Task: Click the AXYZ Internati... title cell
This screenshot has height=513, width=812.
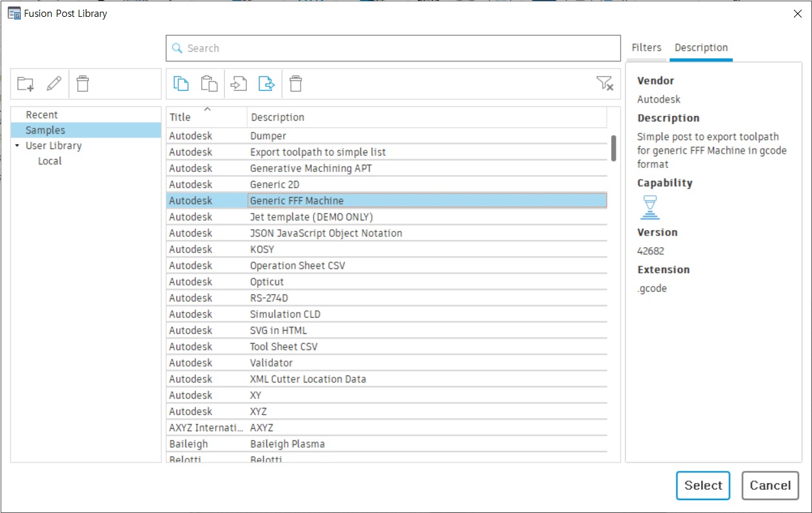Action: pyautogui.click(x=207, y=428)
